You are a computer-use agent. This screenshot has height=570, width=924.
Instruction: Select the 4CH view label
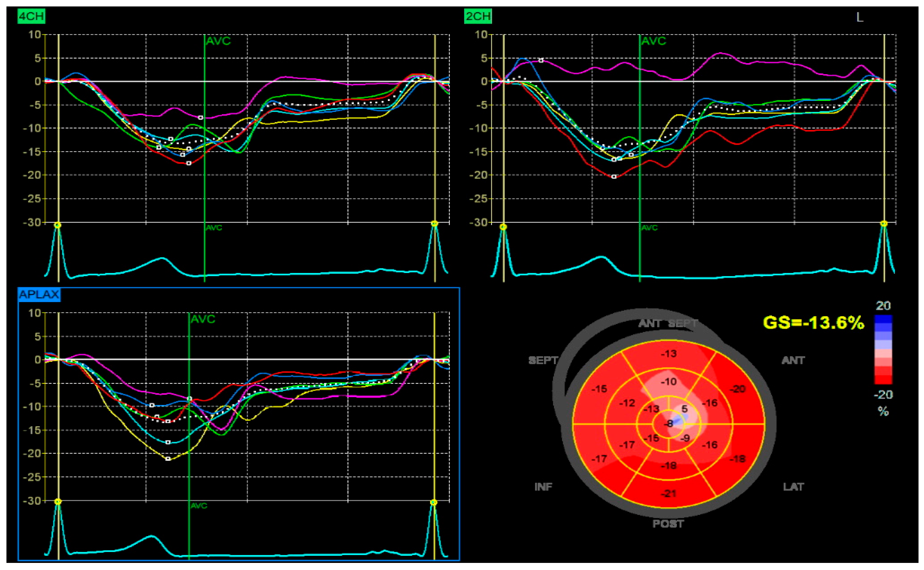pyautogui.click(x=31, y=16)
